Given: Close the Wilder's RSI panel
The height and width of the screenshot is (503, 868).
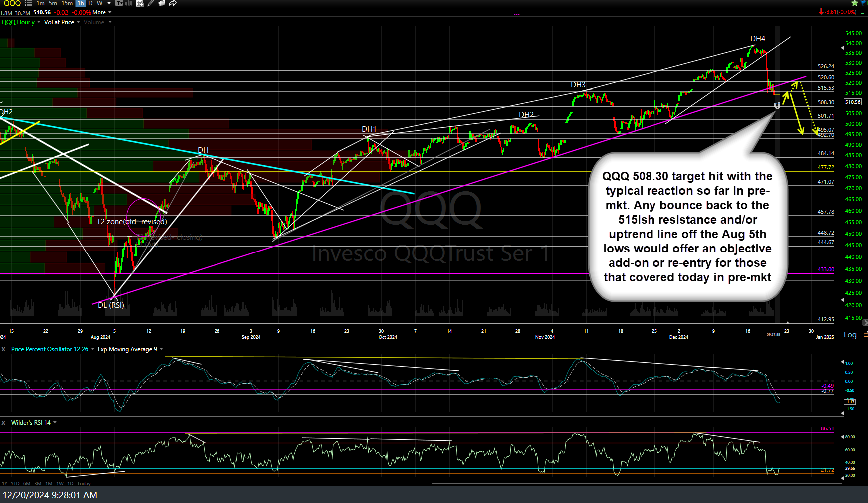Looking at the screenshot, I should [x=3, y=423].
